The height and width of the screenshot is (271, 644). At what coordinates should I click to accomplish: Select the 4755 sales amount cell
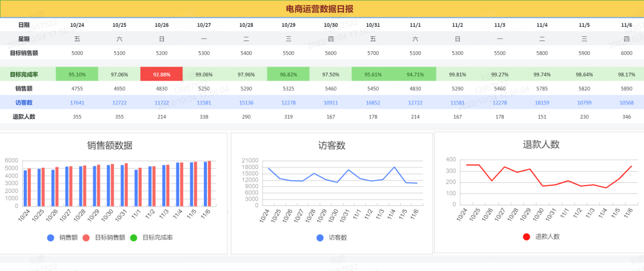tap(77, 88)
